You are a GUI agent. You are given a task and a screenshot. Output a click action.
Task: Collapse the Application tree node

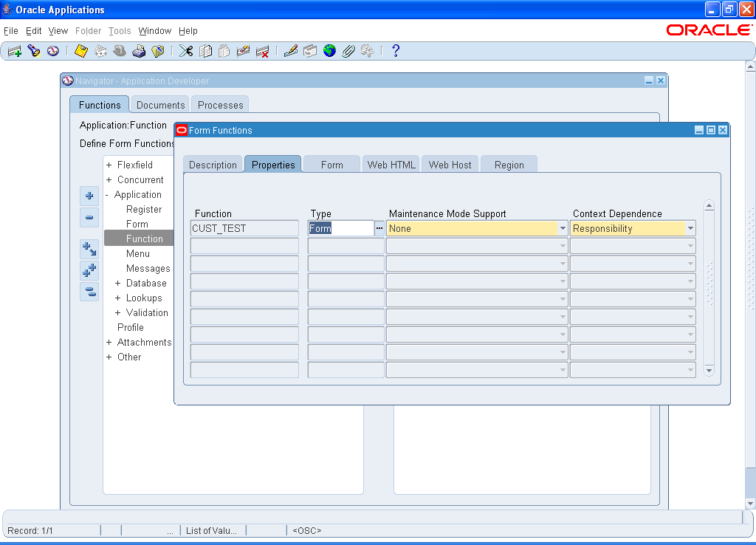tap(107, 195)
